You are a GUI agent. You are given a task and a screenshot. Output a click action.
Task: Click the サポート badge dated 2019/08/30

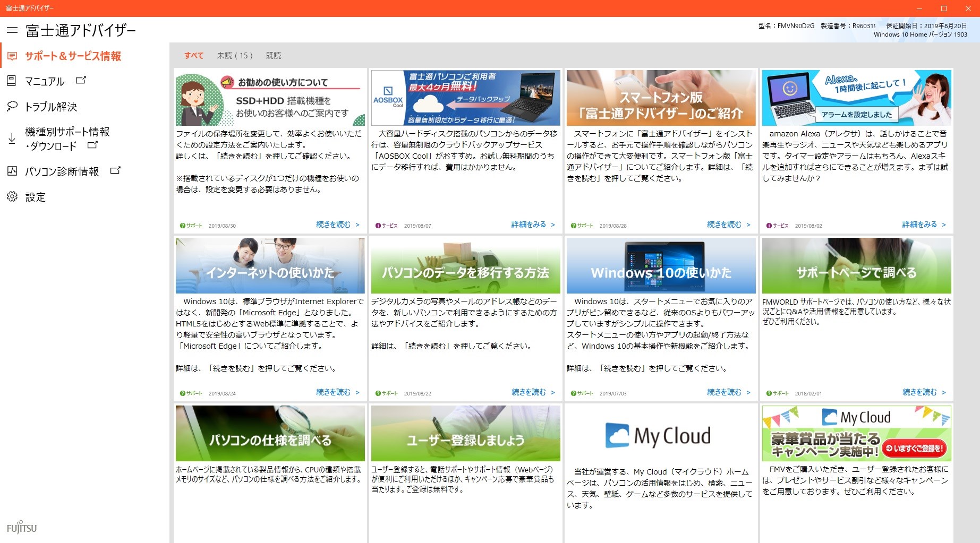pos(191,226)
